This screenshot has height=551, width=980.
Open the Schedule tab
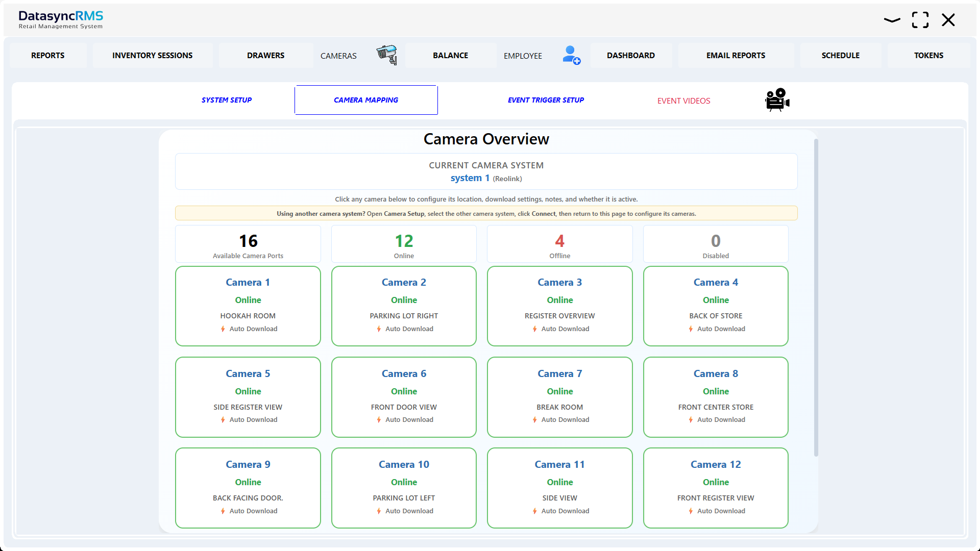[x=841, y=55]
